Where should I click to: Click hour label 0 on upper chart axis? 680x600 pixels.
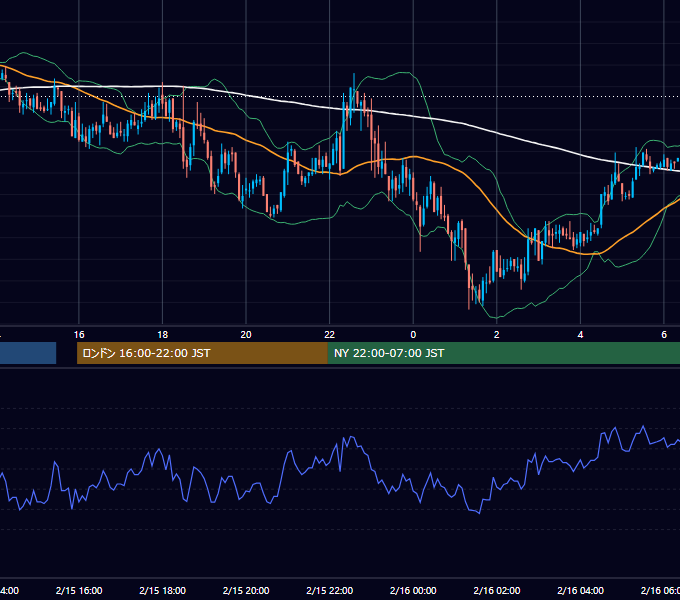[413, 335]
